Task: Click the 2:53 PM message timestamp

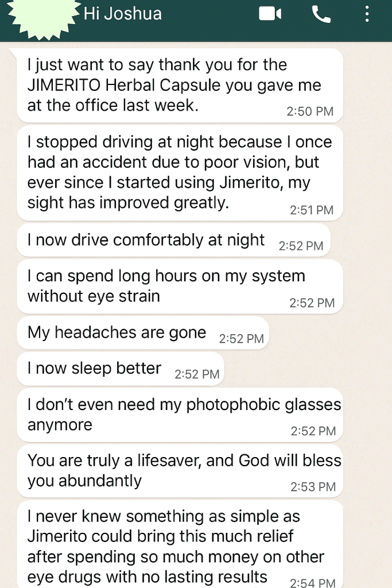Action: 313,487
